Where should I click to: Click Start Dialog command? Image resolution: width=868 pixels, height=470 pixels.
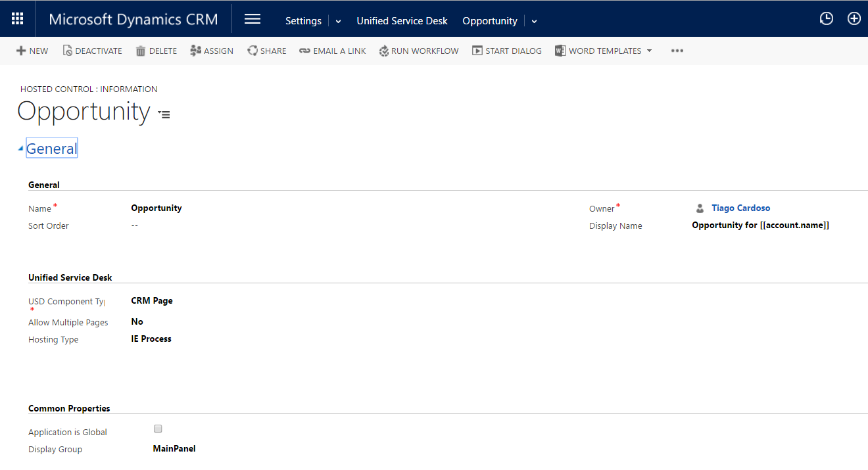tap(507, 51)
